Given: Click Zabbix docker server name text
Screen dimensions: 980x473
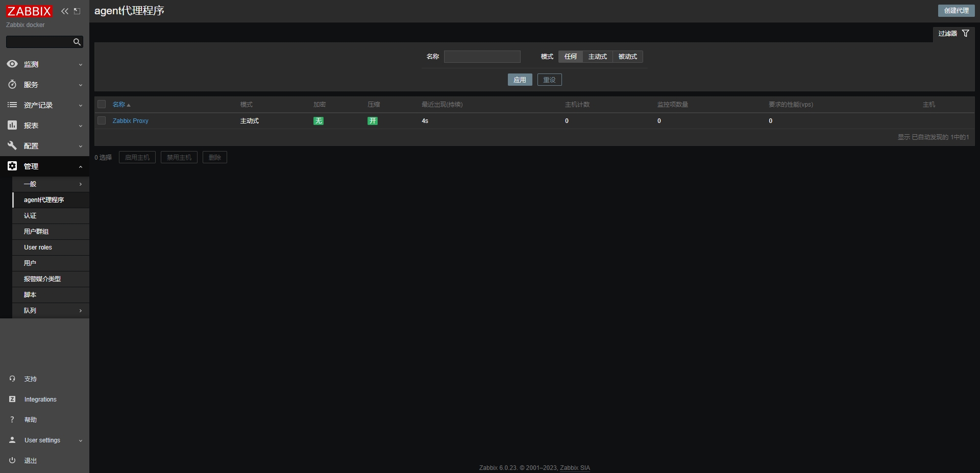Looking at the screenshot, I should pyautogui.click(x=26, y=25).
